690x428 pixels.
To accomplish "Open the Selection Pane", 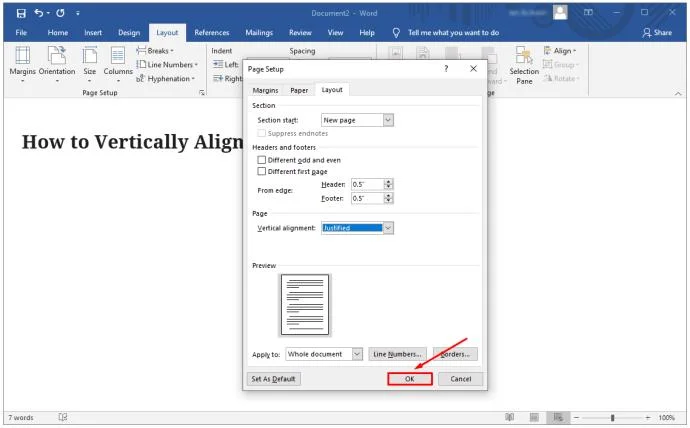I will 524,65.
